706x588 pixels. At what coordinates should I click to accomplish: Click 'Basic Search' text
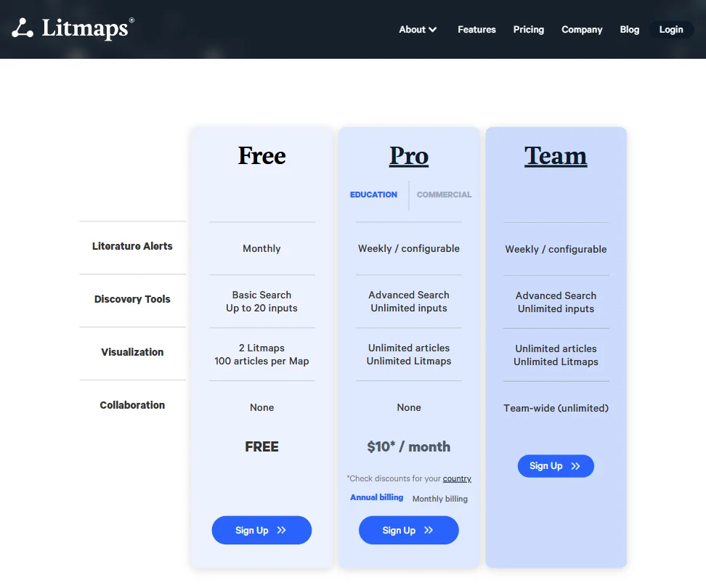point(261,295)
